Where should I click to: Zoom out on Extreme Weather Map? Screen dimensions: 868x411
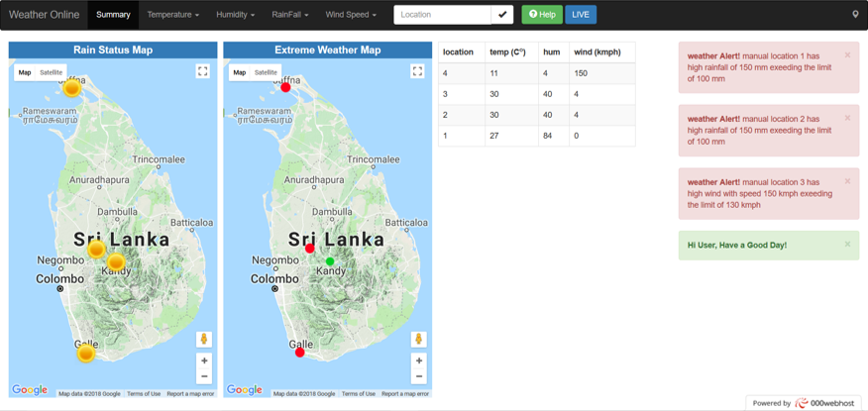tap(419, 376)
